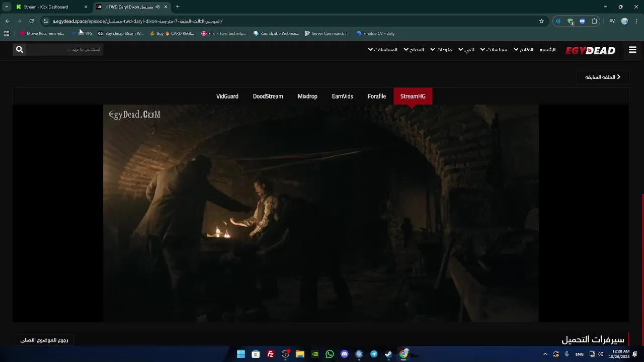Open NVIDIA app from the taskbar
This screenshot has width=644, height=362.
pos(315,354)
